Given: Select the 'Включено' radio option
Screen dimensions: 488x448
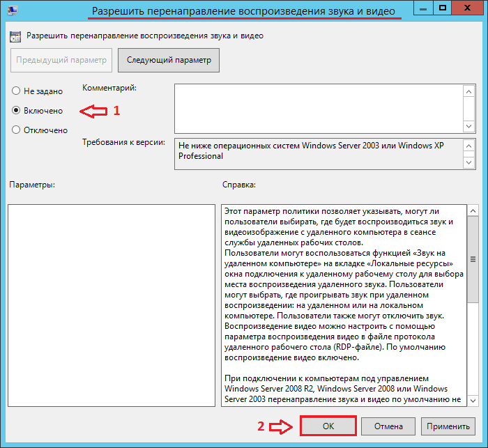Looking at the screenshot, I should coord(16,111).
